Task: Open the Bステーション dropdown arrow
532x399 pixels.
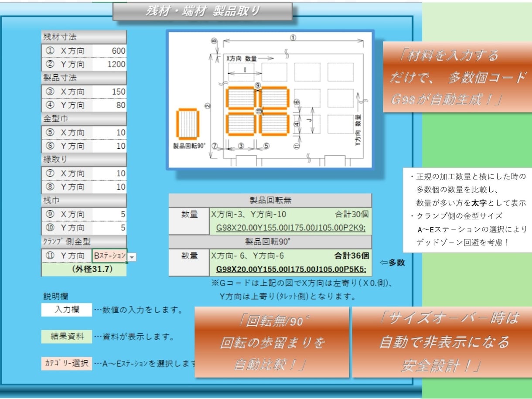Action: point(132,257)
